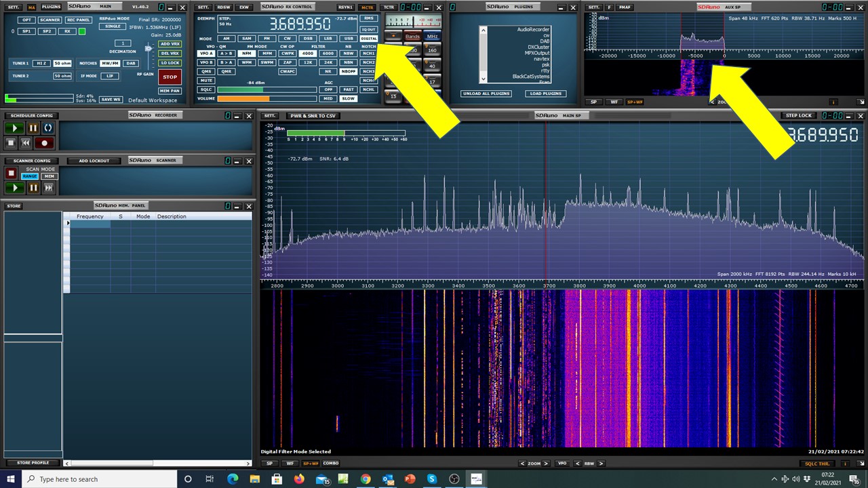Select RANGE scan mode
868x488 pixels.
tap(30, 176)
